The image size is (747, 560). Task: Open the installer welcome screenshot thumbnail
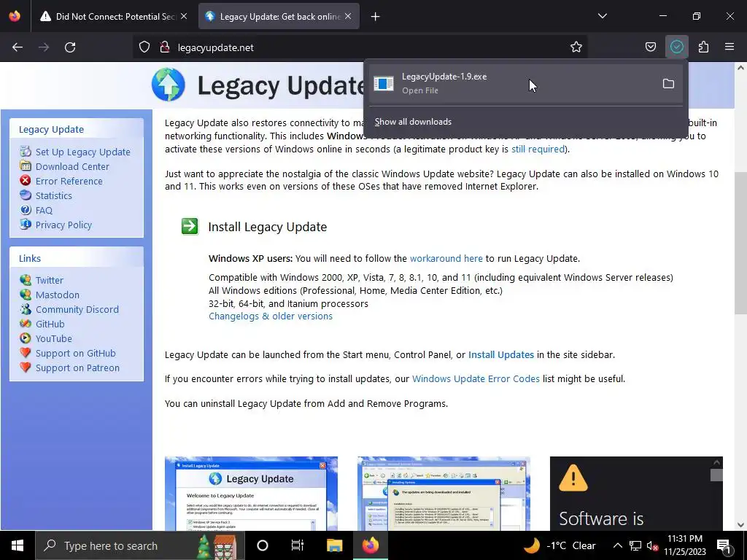[252, 494]
